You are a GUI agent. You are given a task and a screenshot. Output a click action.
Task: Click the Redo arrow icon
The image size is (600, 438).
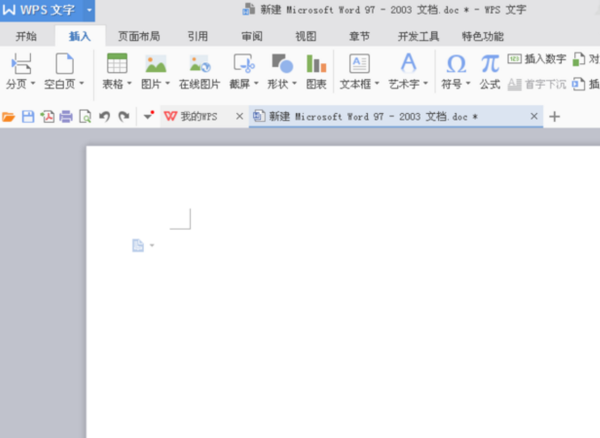124,116
